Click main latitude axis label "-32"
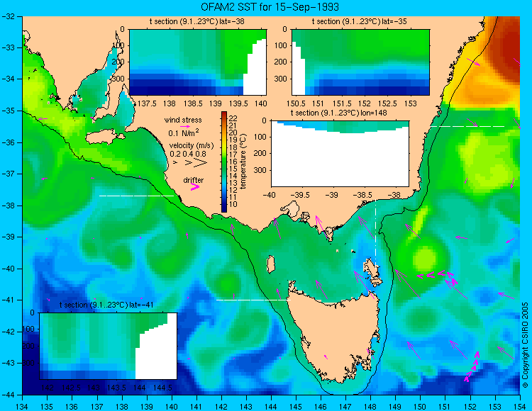This screenshot has height=411, width=532. (7, 16)
